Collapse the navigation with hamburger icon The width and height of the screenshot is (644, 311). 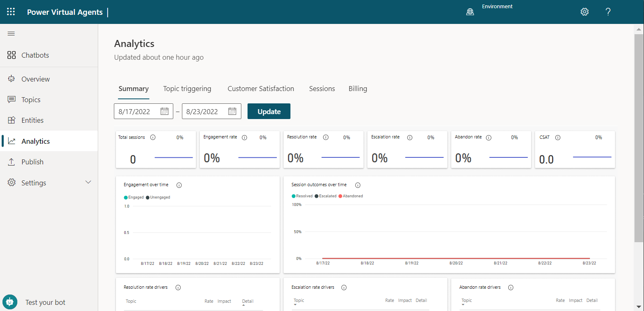pos(11,34)
